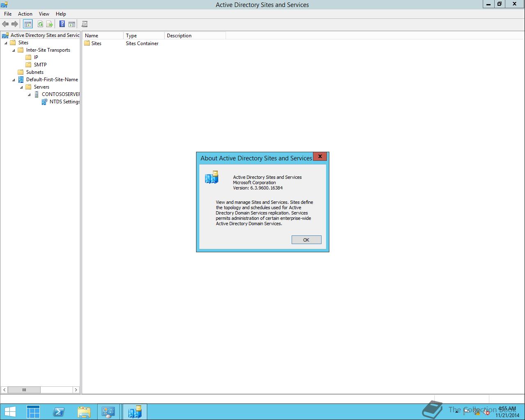The width and height of the screenshot is (525, 420).
Task: Sort by the Type column header
Action: [144, 36]
